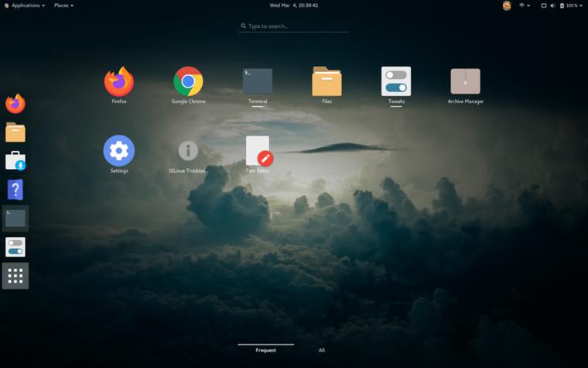
Task: Open the Help question mark icon in the dock
Action: [15, 189]
